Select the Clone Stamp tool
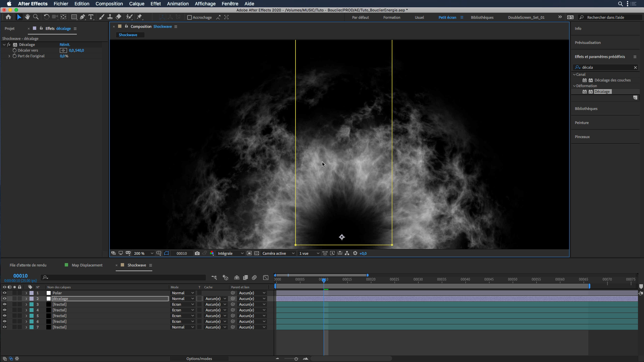 click(110, 17)
